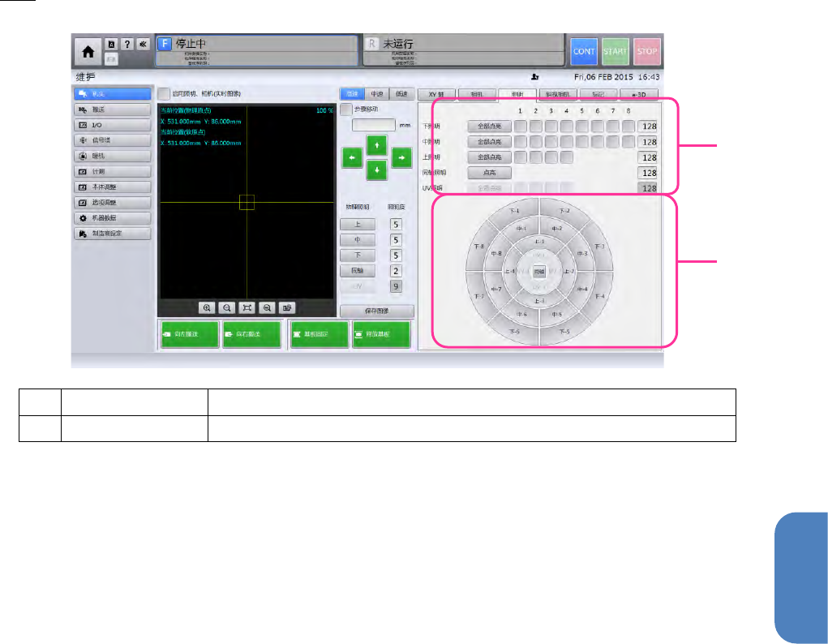Open the e-3D tab
The width and height of the screenshot is (828, 644).
tap(639, 95)
